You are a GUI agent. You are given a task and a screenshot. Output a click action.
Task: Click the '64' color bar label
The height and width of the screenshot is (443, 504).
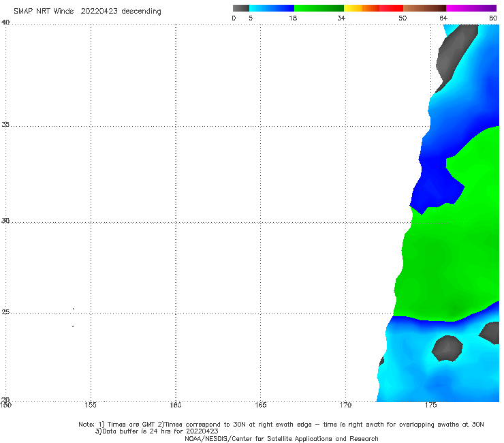tap(443, 18)
